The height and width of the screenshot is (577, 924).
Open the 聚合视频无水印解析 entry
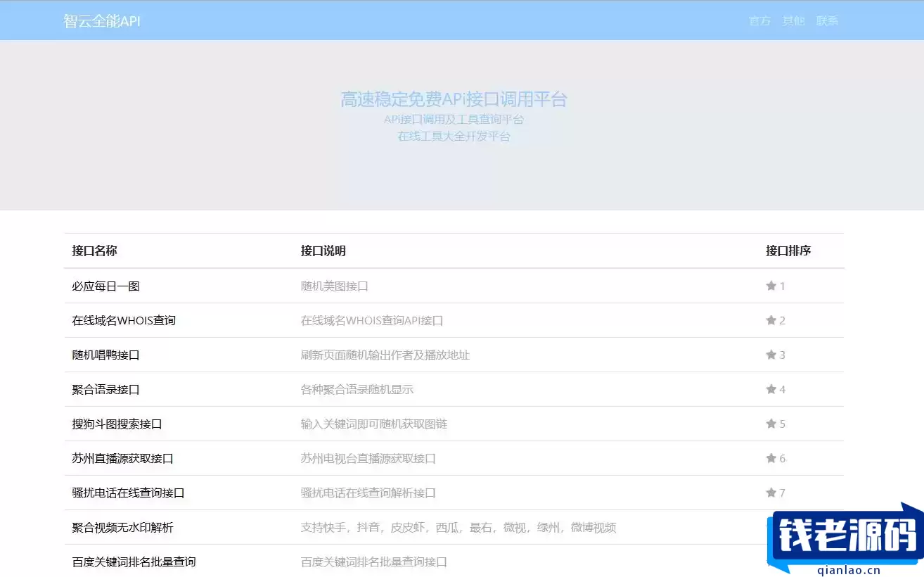(122, 528)
